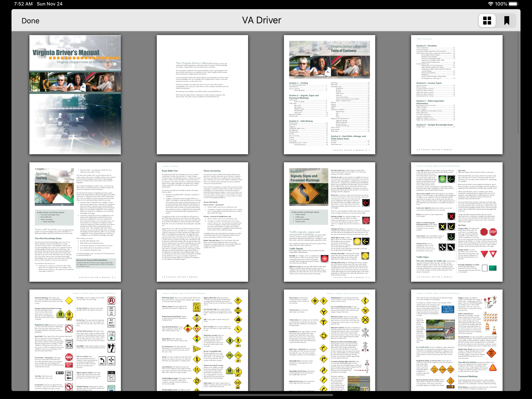Open the Virginia Driver's Manual cover page

(75, 94)
